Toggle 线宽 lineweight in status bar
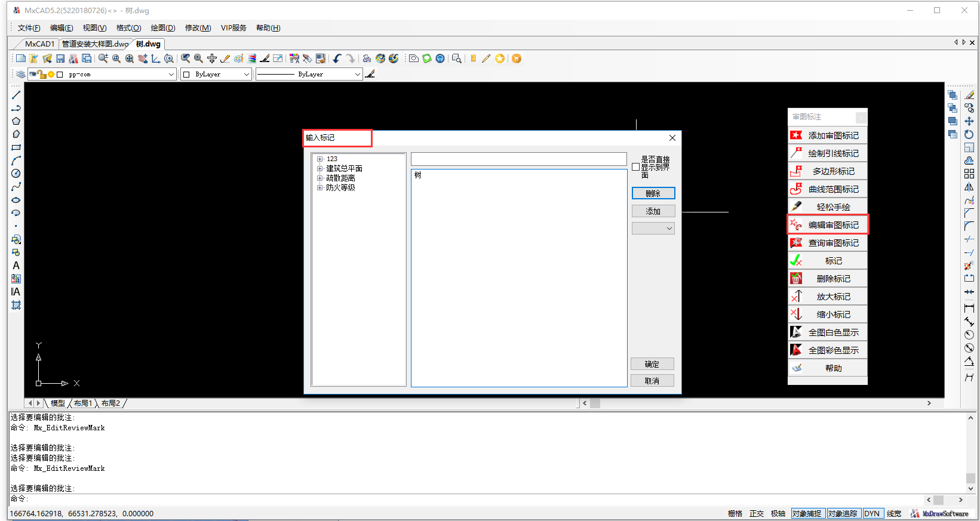The height and width of the screenshot is (521, 980). click(x=894, y=513)
